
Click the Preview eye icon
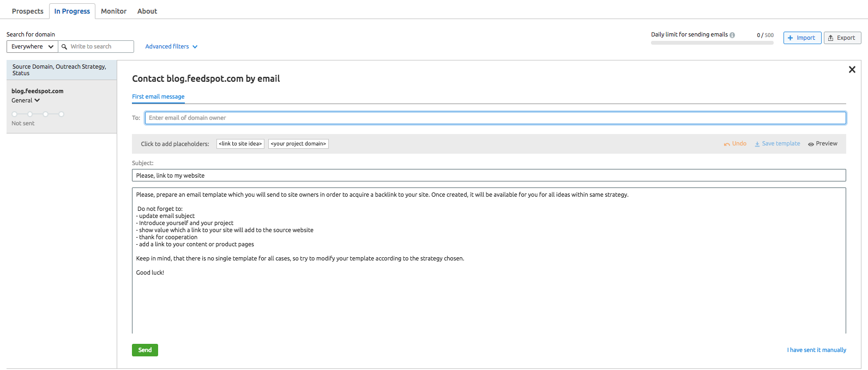pos(811,144)
